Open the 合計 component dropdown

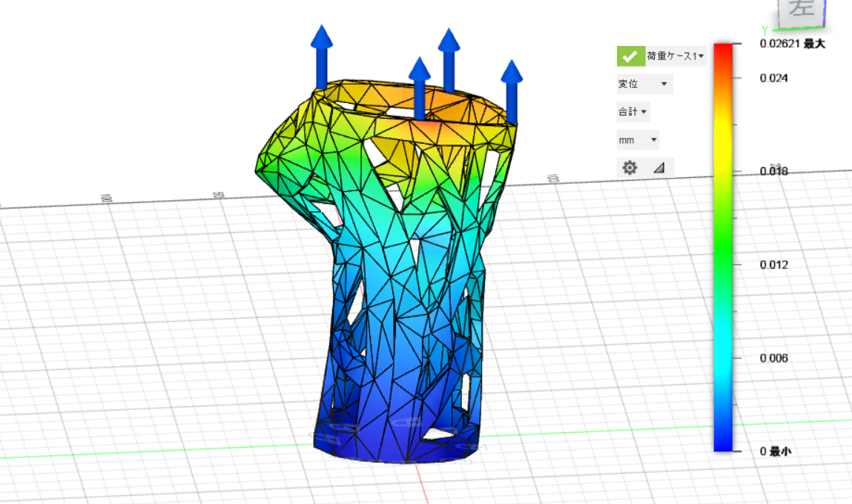633,112
